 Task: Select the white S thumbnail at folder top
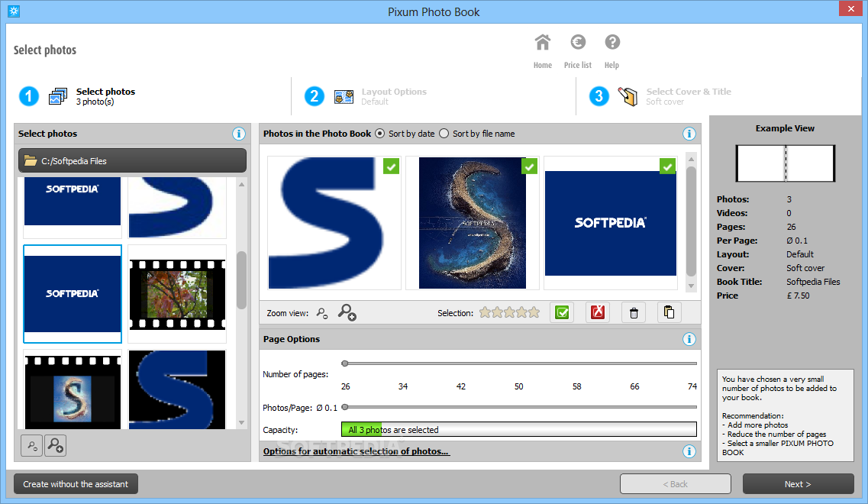(x=177, y=207)
